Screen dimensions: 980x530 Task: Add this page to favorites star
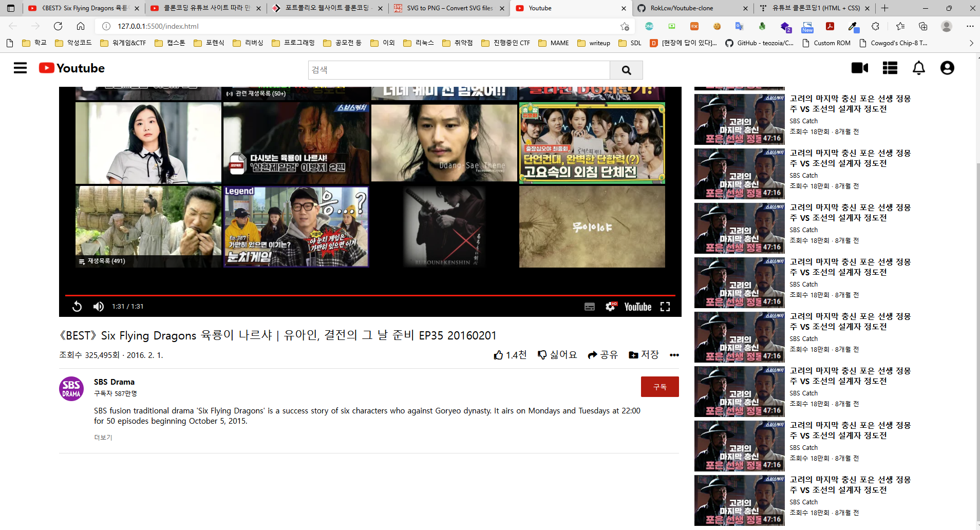point(625,26)
